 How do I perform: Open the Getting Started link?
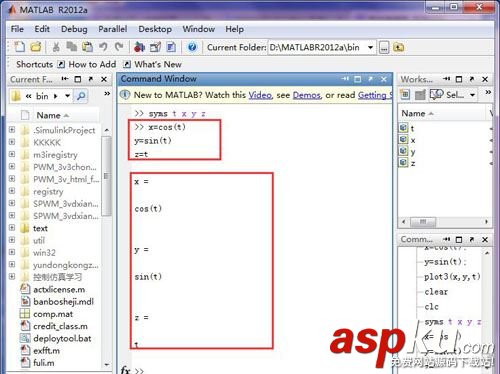(375, 95)
